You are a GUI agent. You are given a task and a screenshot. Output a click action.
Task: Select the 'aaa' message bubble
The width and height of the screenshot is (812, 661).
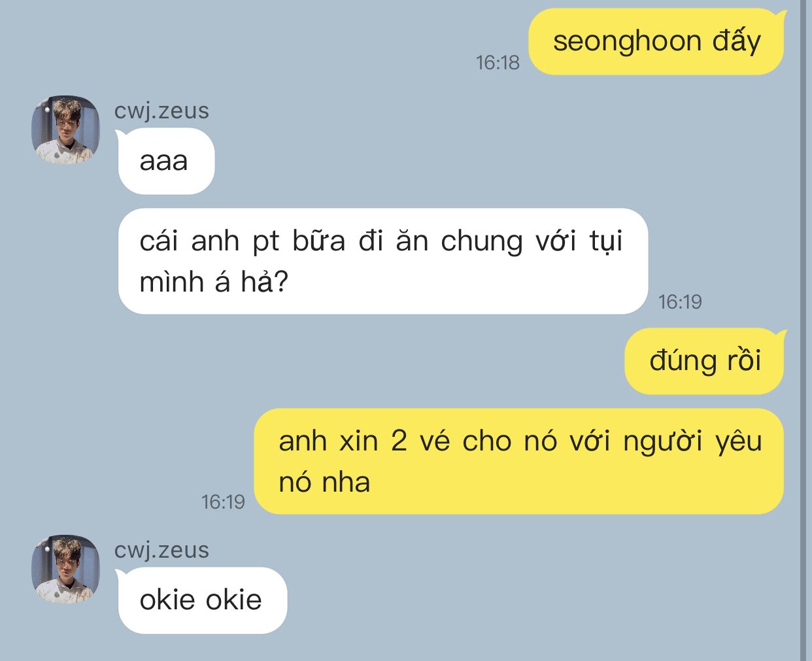coord(166,161)
